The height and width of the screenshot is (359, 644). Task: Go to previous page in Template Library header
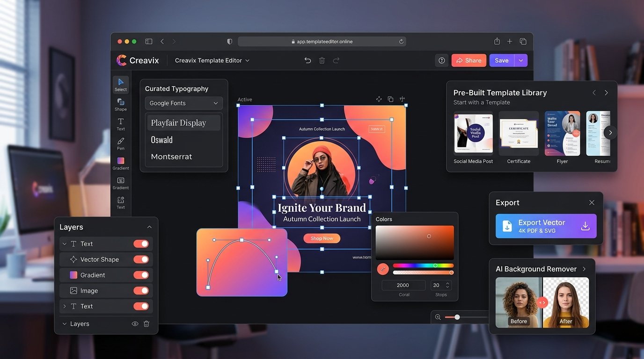tap(594, 93)
